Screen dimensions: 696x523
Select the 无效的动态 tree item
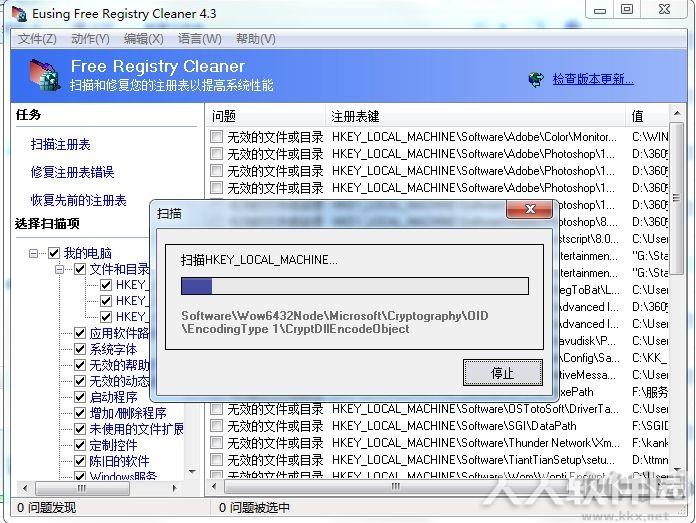click(119, 381)
